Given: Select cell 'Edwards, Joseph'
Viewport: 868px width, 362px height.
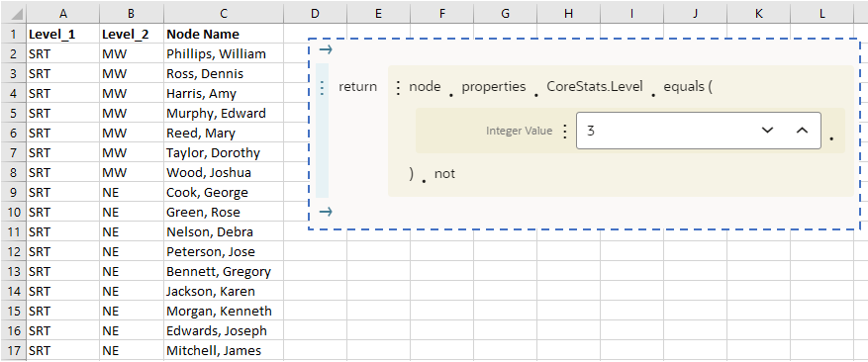Looking at the screenshot, I should [x=224, y=331].
